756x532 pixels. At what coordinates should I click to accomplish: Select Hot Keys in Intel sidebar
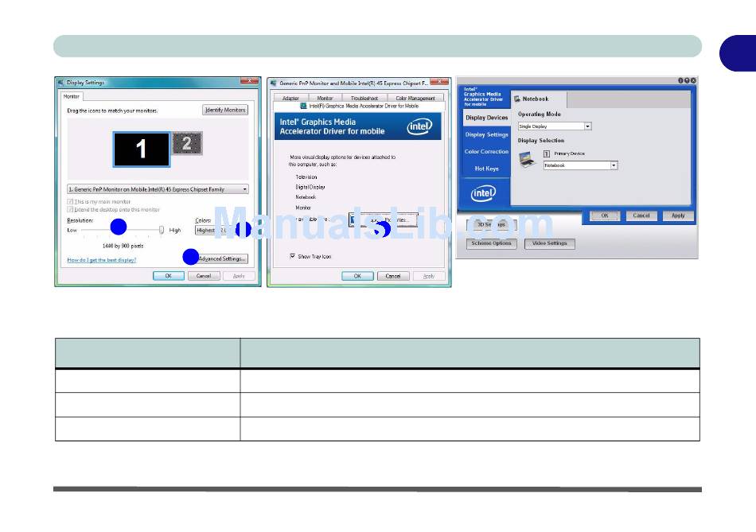tap(486, 169)
